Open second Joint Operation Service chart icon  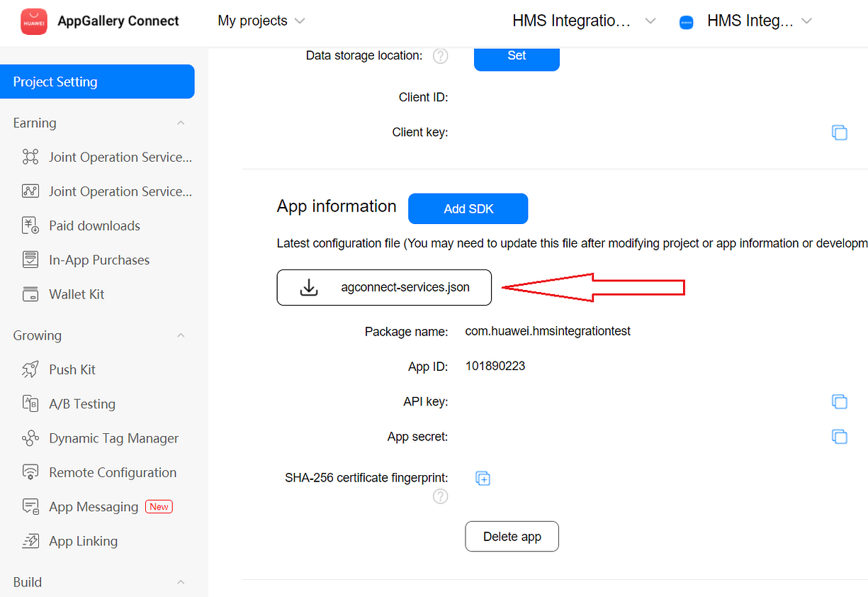(x=30, y=191)
